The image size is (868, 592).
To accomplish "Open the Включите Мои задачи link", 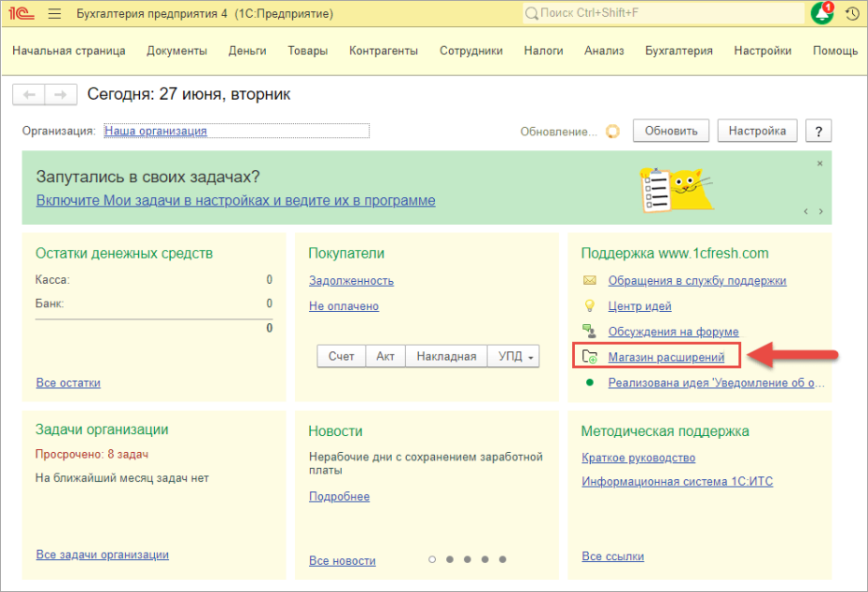I will (236, 201).
